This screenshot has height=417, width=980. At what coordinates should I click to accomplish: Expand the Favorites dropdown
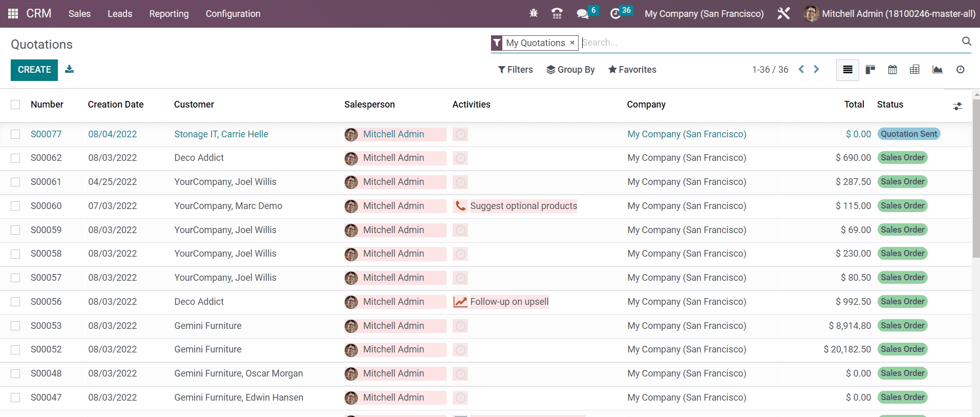[632, 70]
